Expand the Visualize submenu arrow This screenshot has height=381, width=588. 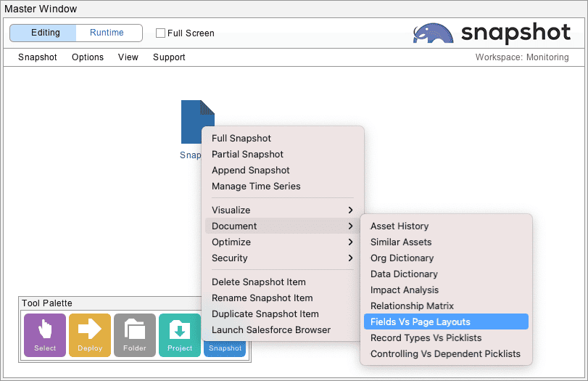[x=350, y=210]
